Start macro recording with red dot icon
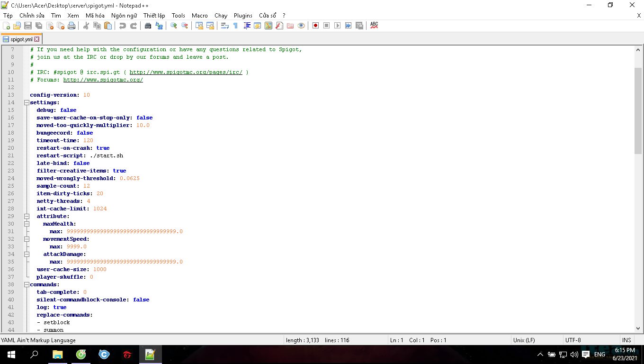The image size is (644, 364). pyautogui.click(x=315, y=26)
